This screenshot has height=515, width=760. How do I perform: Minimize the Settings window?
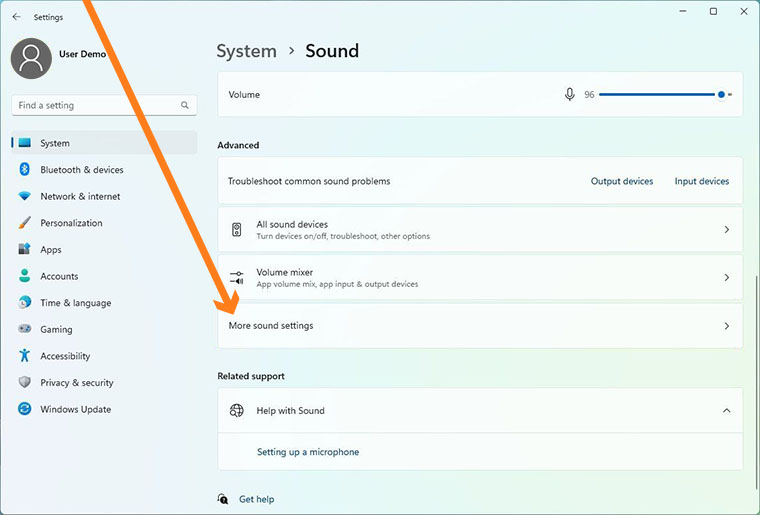[x=683, y=11]
